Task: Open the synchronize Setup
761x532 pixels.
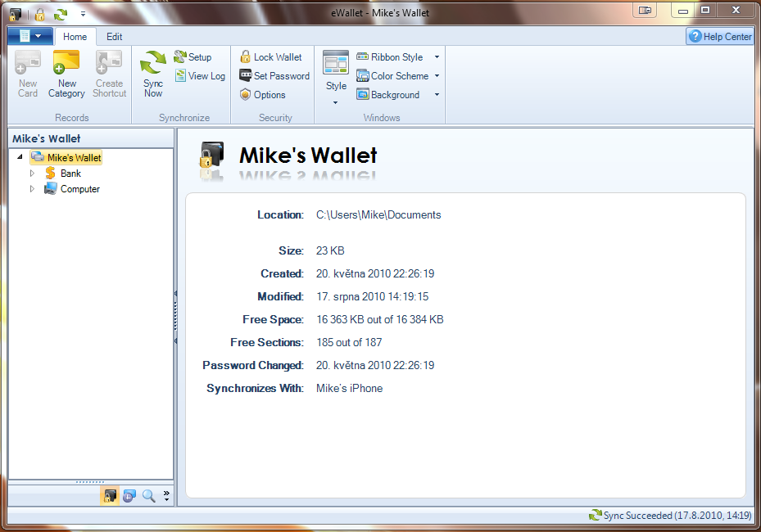Action: click(193, 57)
